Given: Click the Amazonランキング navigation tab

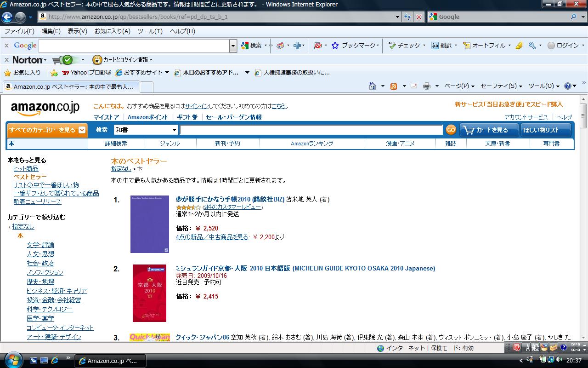Looking at the screenshot, I should point(312,144).
